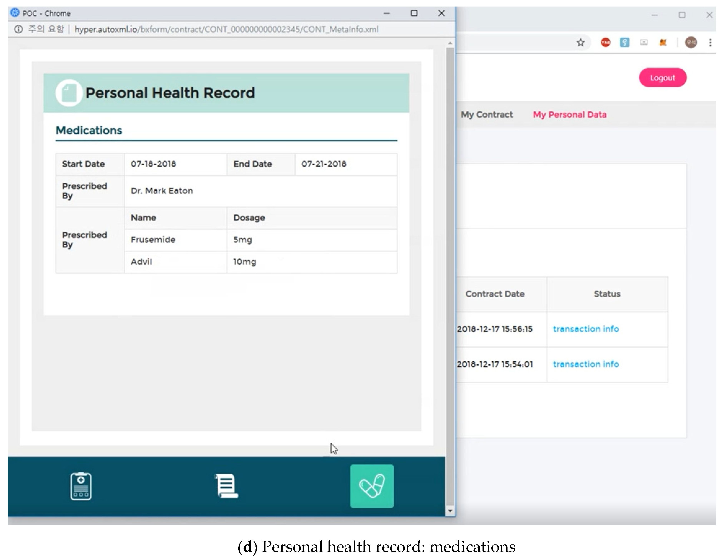Open transaction info for 15:56:15 contract

[x=586, y=329]
